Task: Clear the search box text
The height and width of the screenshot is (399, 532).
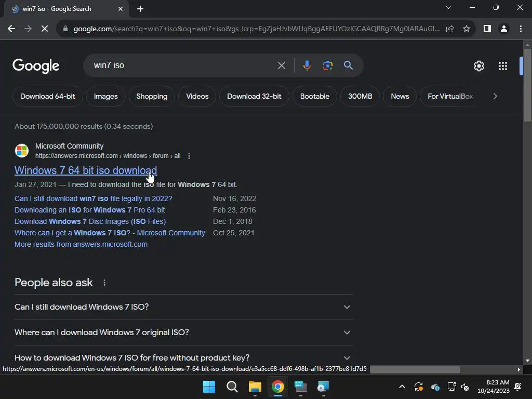Action: (x=281, y=65)
